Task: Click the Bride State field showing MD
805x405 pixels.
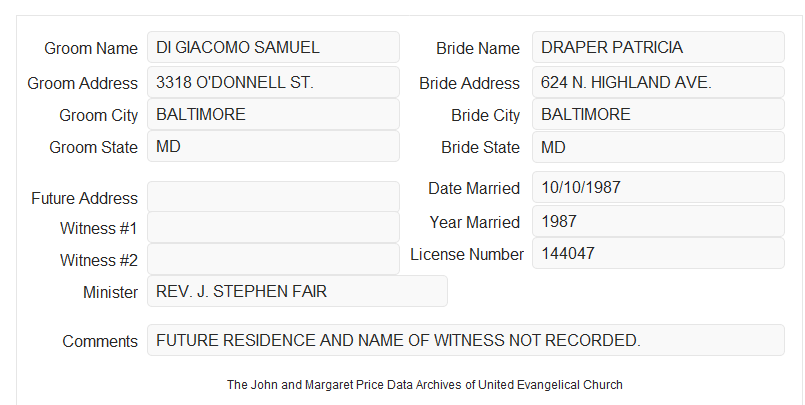Action: pyautogui.click(x=658, y=147)
